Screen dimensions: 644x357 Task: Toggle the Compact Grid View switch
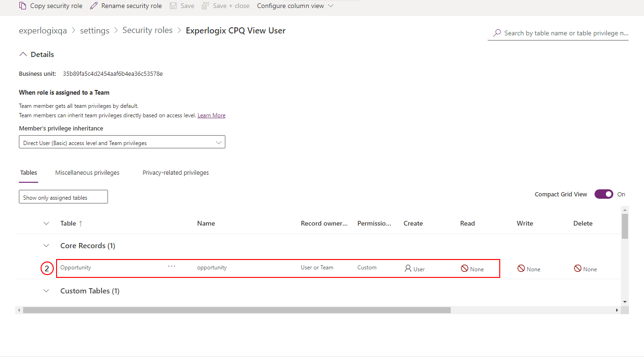point(604,194)
